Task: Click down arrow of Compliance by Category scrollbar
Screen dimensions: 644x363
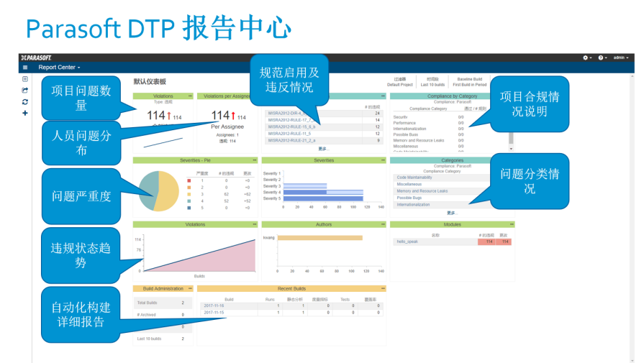Action: [511, 149]
